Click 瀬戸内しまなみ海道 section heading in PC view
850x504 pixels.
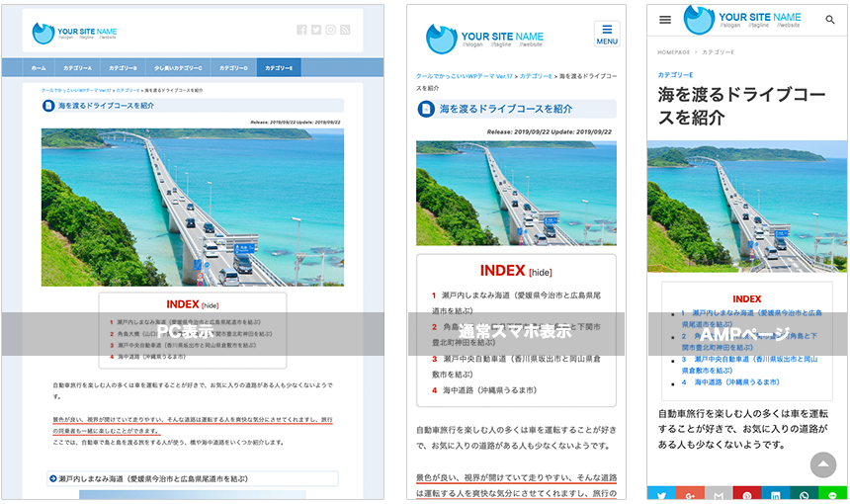[193, 478]
